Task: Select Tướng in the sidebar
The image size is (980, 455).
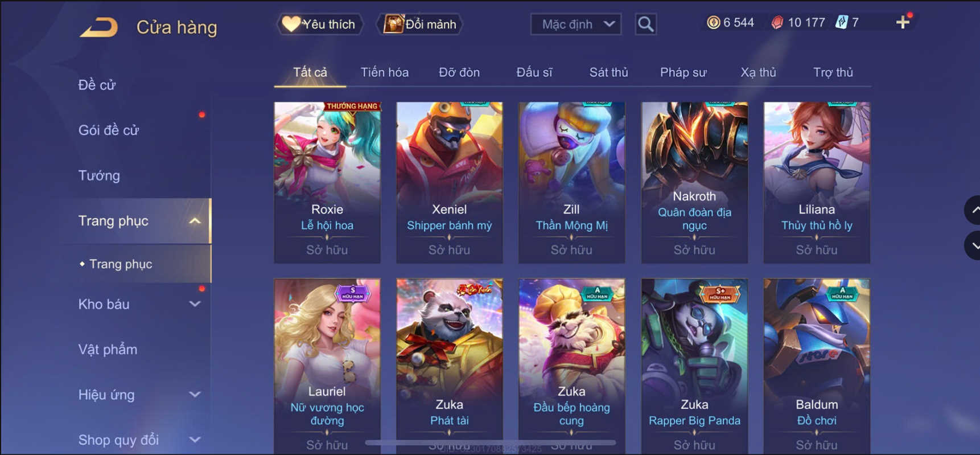Action: 99,175
